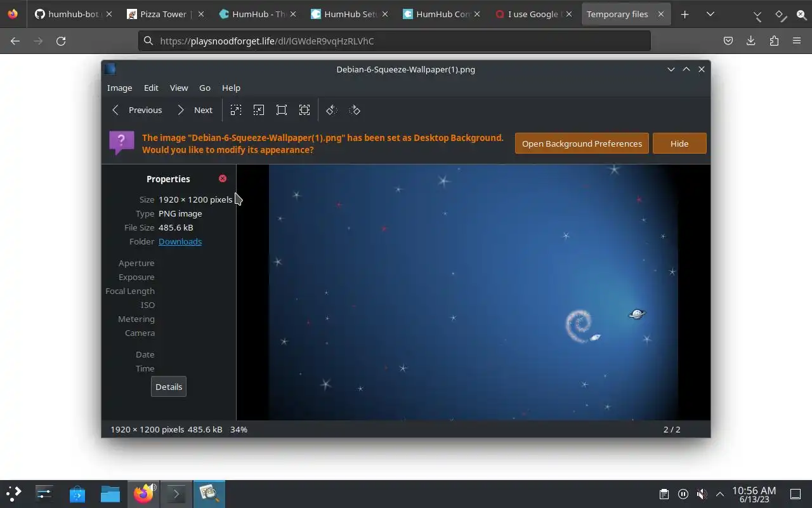
Task: Open the clock showing 10:56 AM
Action: point(754,494)
